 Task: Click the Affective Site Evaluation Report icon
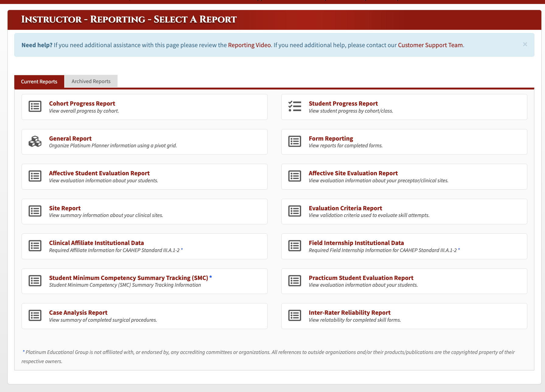(295, 176)
